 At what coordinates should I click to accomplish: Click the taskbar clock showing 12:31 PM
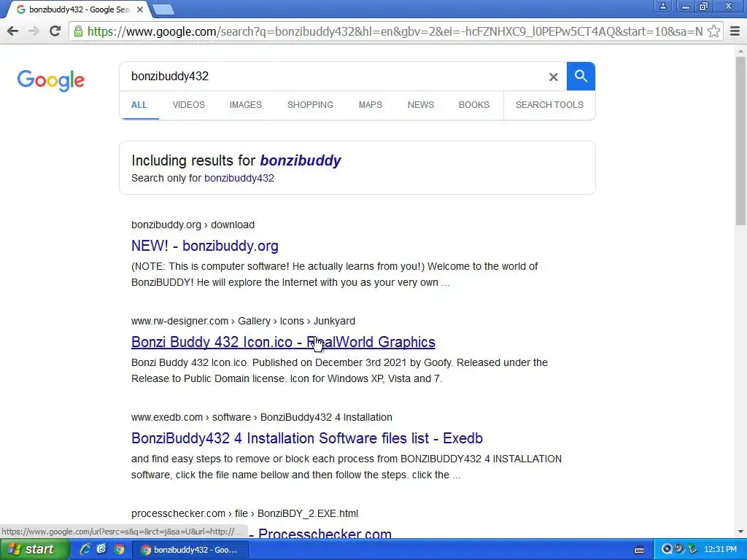720,550
